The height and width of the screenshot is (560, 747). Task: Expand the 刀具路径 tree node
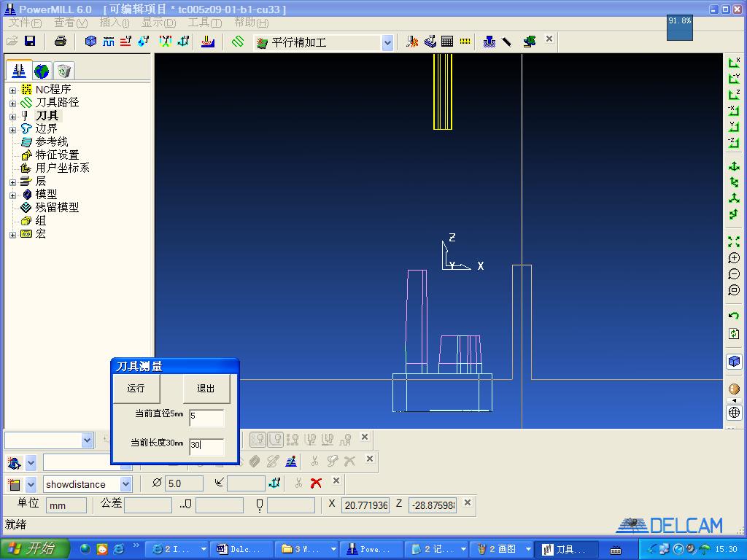(x=13, y=104)
